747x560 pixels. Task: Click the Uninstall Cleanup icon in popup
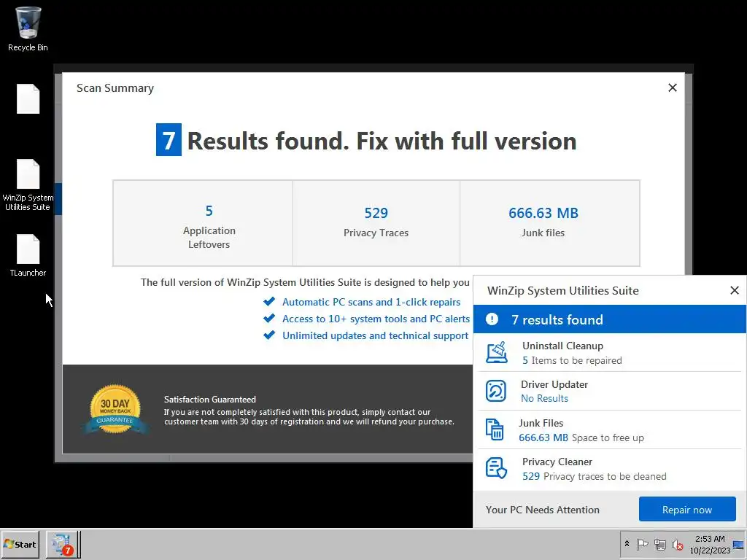point(496,352)
